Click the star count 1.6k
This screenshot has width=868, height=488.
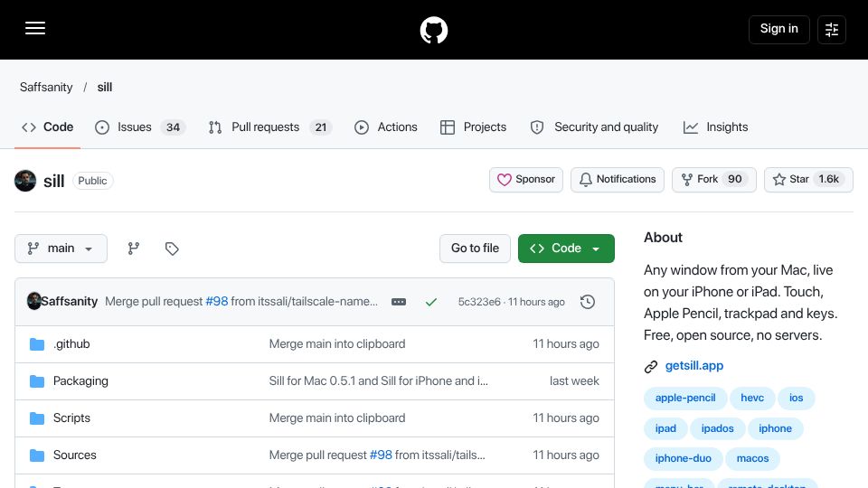(829, 179)
